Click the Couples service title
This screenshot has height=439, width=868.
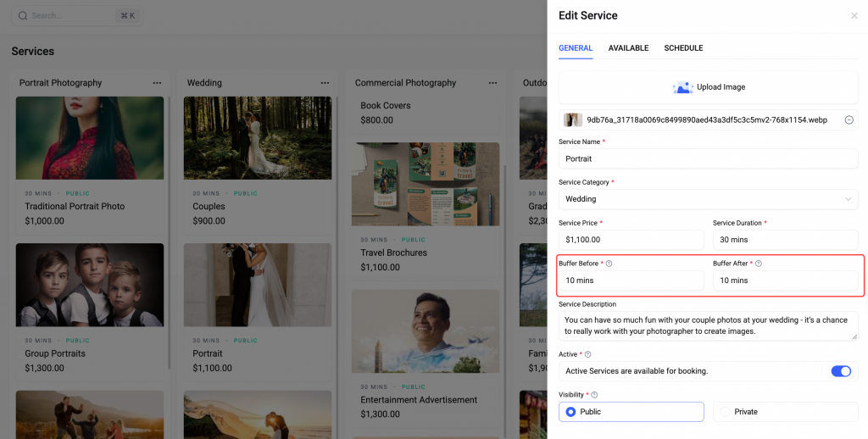point(209,206)
